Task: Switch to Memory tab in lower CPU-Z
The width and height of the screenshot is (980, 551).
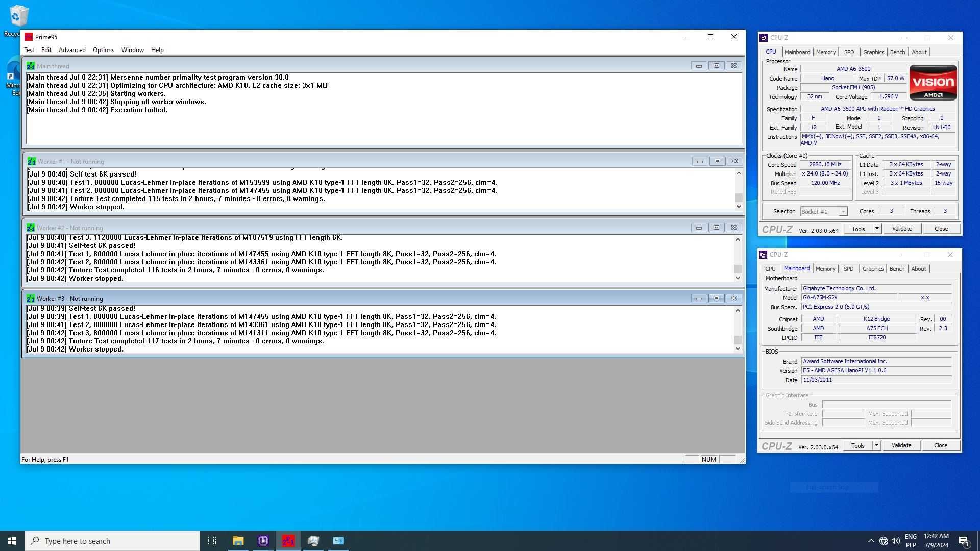Action: coord(825,269)
